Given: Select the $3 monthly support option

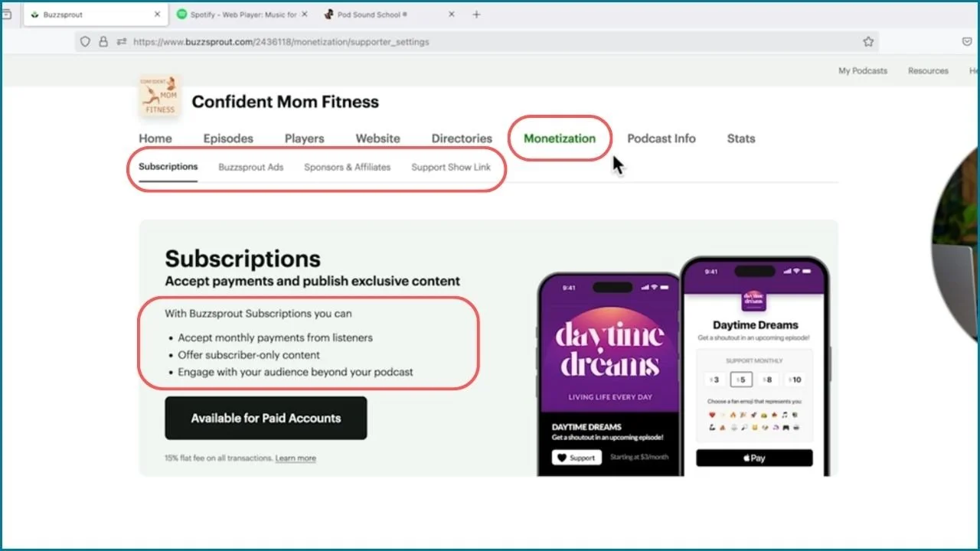Looking at the screenshot, I should pyautogui.click(x=714, y=380).
